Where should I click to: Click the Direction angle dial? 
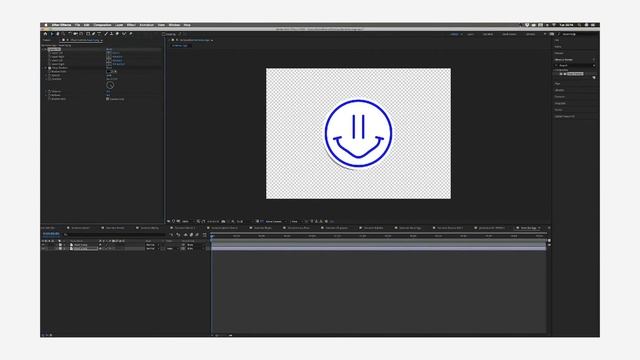coord(110,85)
